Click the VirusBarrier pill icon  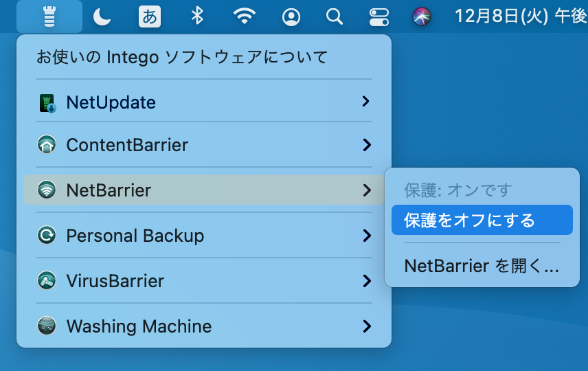(47, 280)
